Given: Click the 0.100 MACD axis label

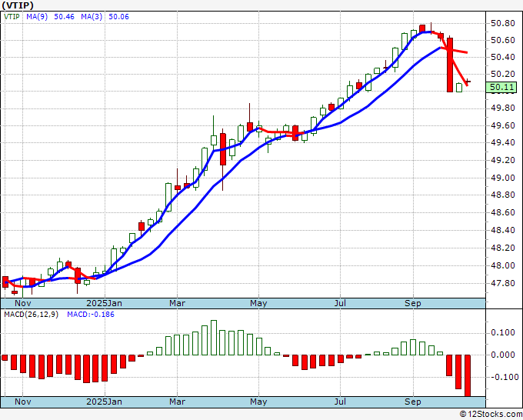Looking at the screenshot, I should [x=503, y=332].
